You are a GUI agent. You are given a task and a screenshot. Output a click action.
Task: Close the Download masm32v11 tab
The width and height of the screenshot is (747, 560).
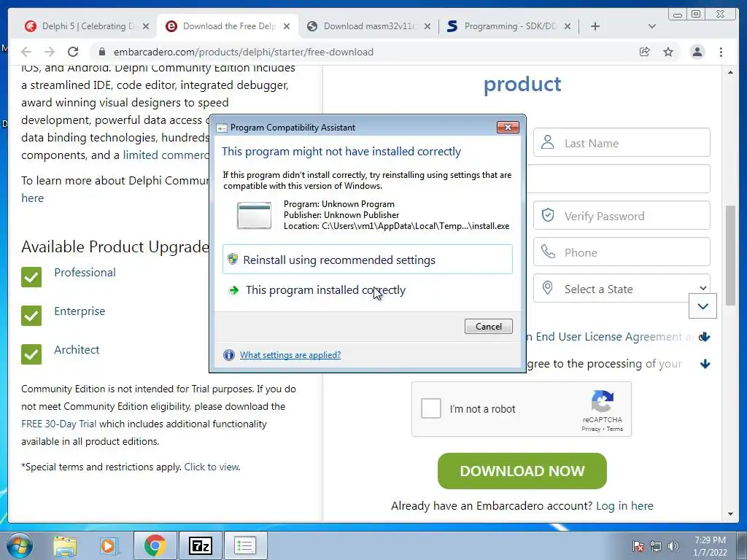[x=427, y=26]
